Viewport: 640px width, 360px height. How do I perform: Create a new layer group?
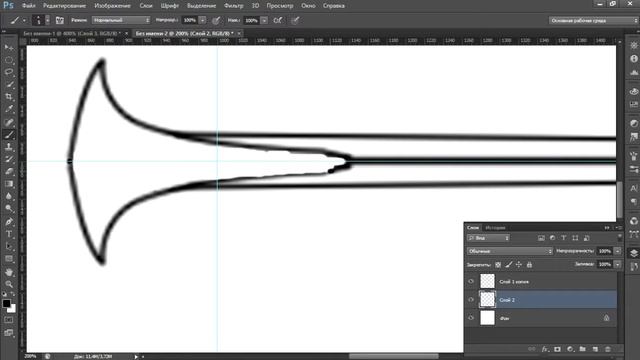click(x=582, y=349)
